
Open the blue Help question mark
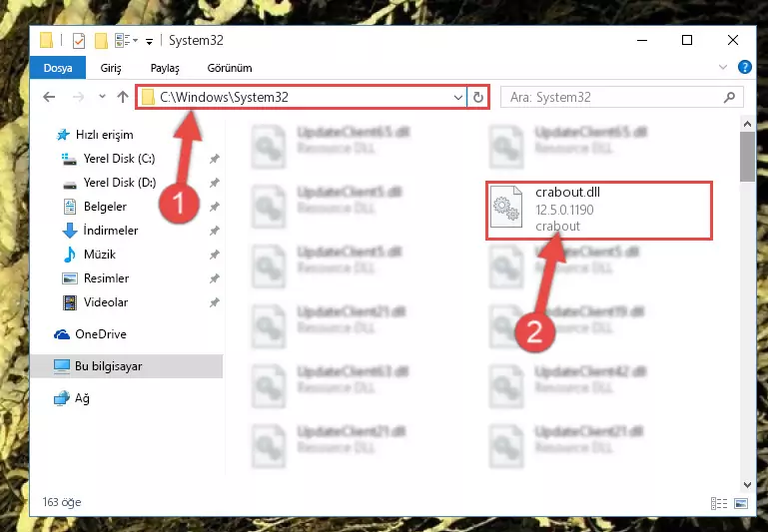click(744, 67)
